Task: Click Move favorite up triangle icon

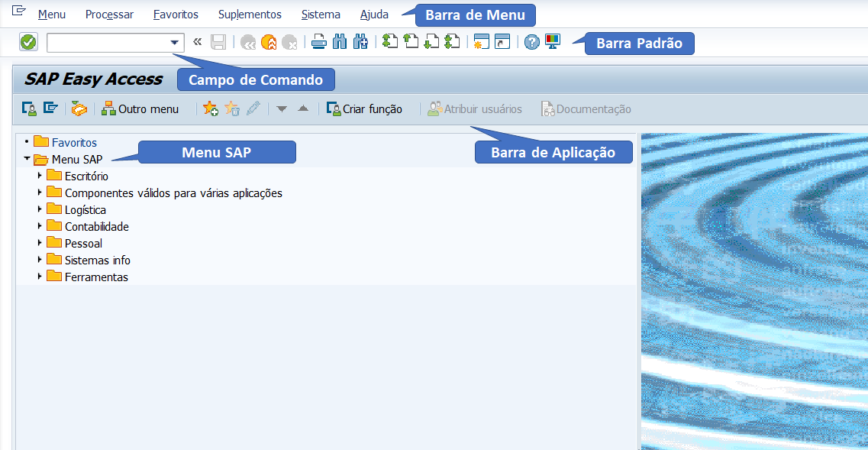Action: (x=303, y=108)
